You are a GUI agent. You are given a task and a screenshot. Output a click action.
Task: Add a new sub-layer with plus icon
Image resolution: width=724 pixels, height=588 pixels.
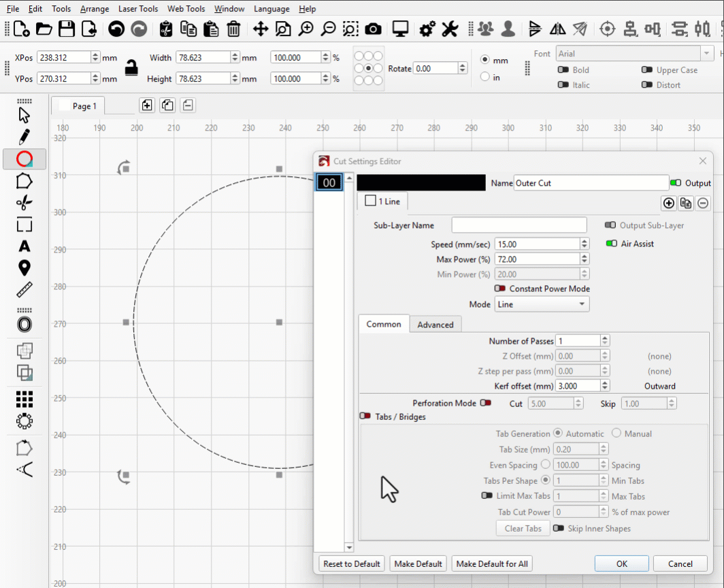tap(669, 203)
